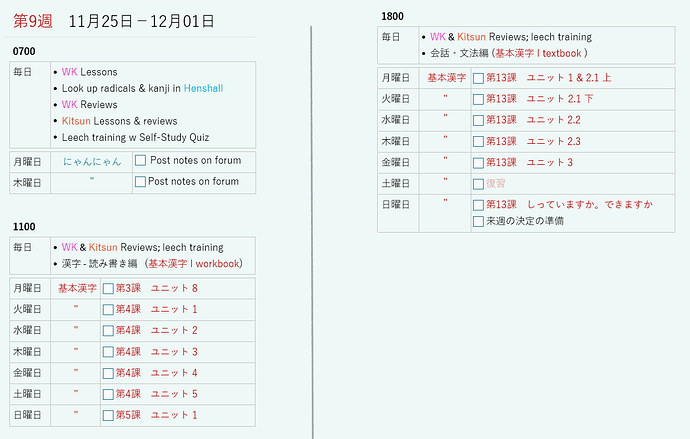Select the 1800 time heading
Viewport: 690px width, 439px height.
point(393,16)
